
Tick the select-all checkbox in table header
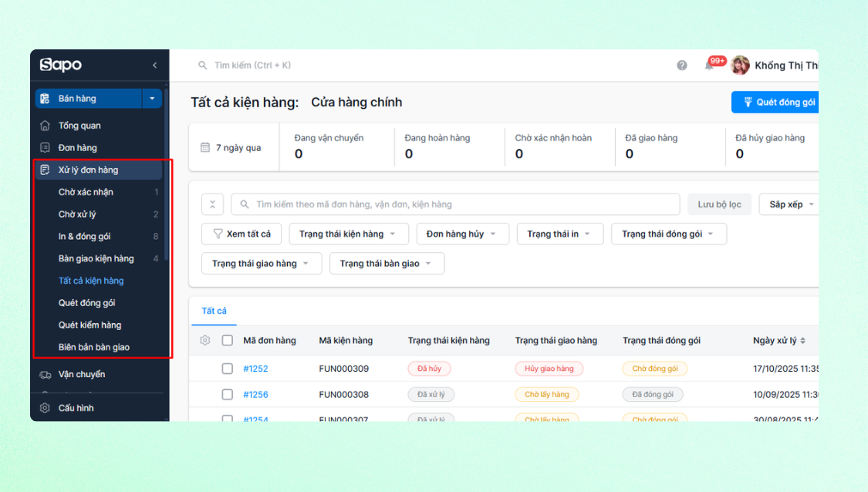click(227, 340)
